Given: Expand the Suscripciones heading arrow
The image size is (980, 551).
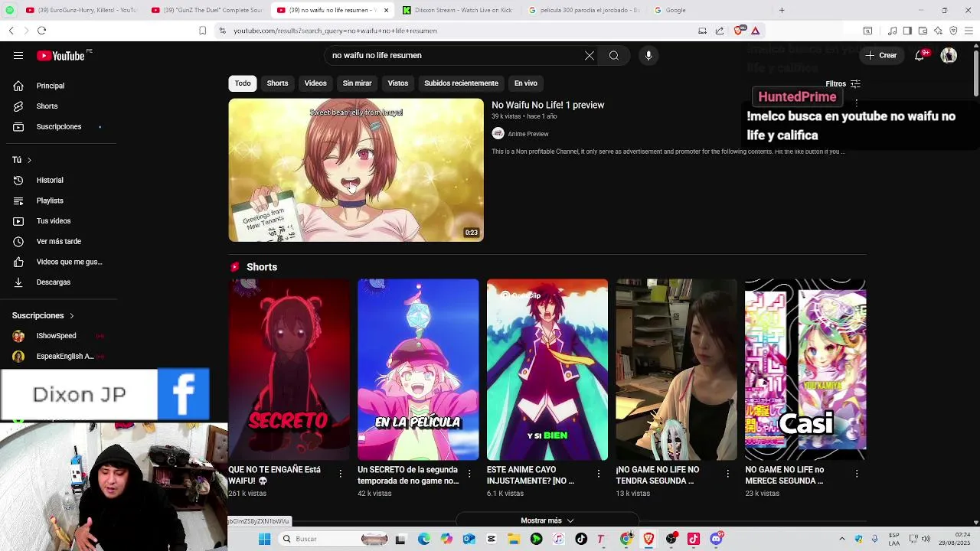Looking at the screenshot, I should click(72, 315).
